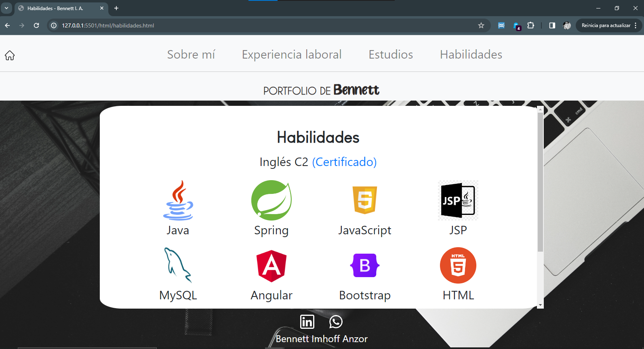Open the CSS extension icon
644x349 pixels.
coord(501,25)
